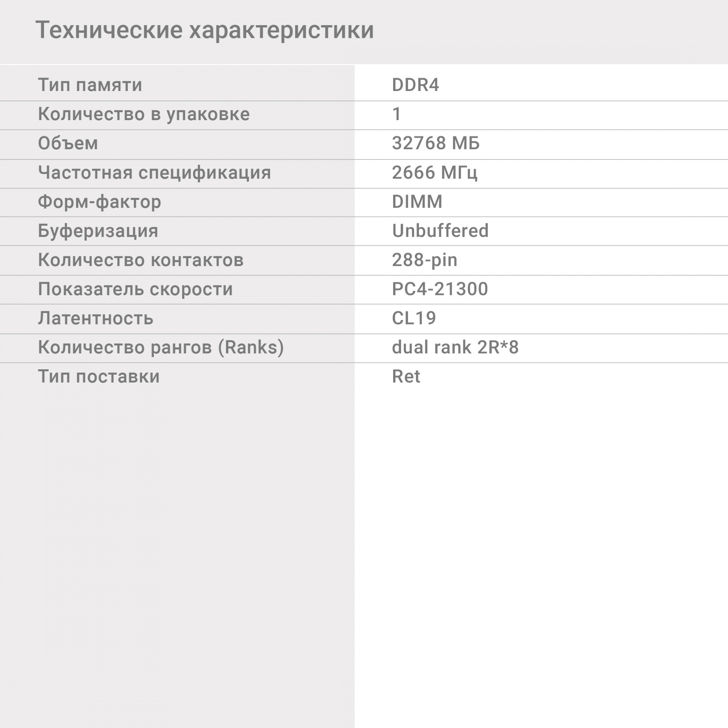Click the Частотная спецификация label

(154, 173)
